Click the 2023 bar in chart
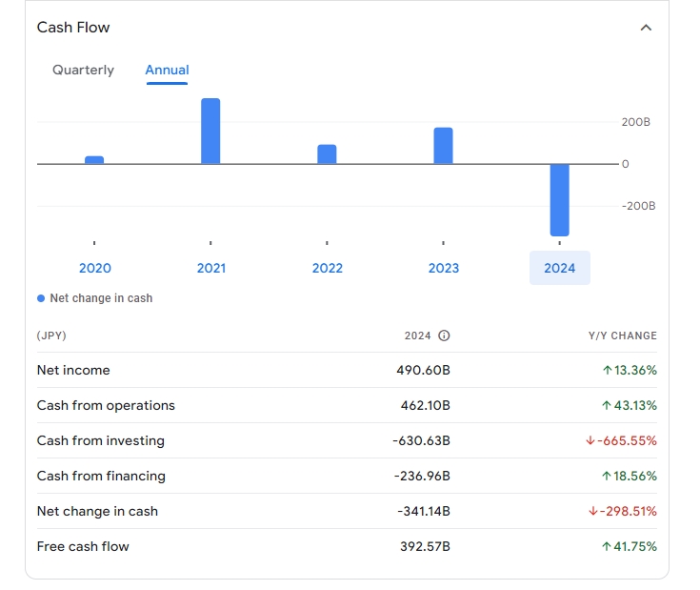This screenshot has width=700, height=590. tap(443, 146)
